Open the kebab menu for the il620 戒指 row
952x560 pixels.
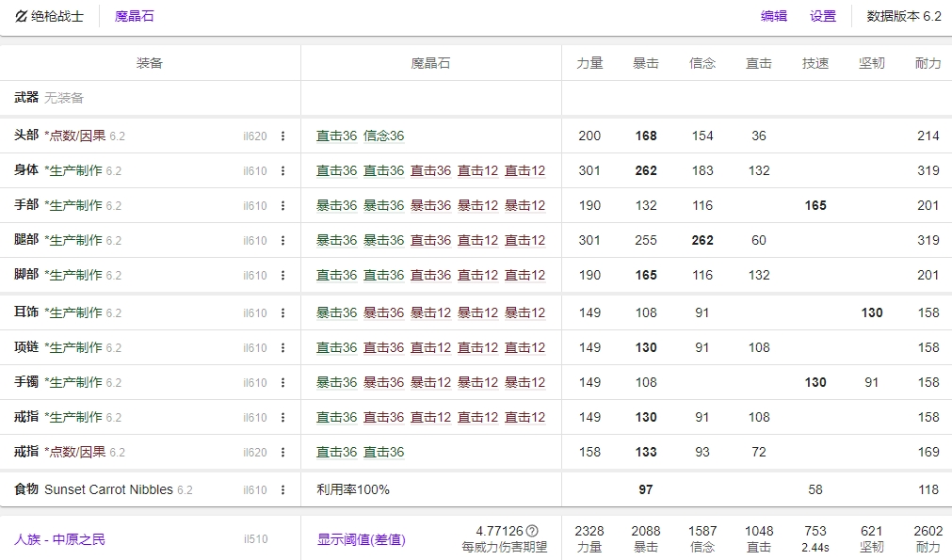coord(282,451)
